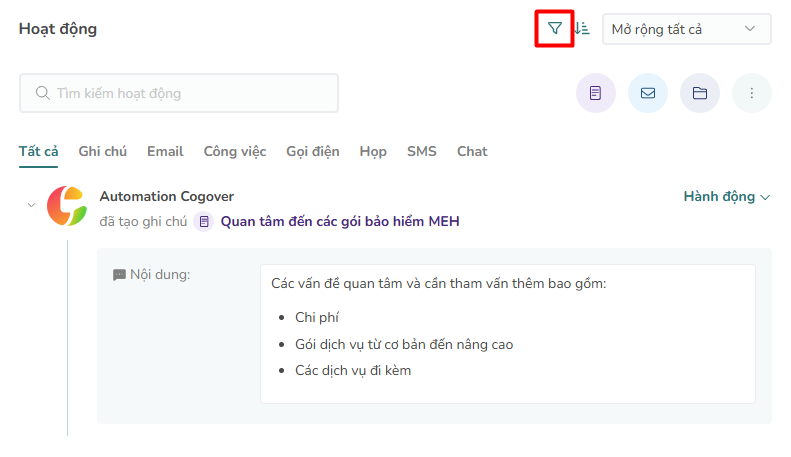Switch to the Email tab
The height and width of the screenshot is (457, 791).
pyautogui.click(x=165, y=151)
